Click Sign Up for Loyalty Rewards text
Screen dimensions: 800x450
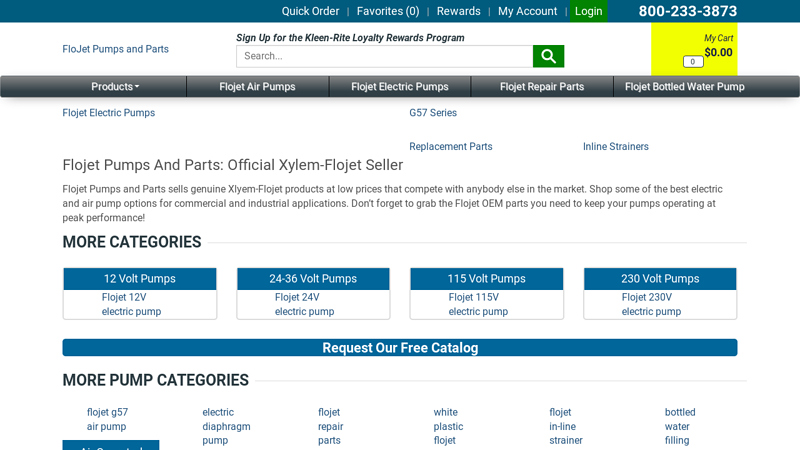click(x=350, y=38)
